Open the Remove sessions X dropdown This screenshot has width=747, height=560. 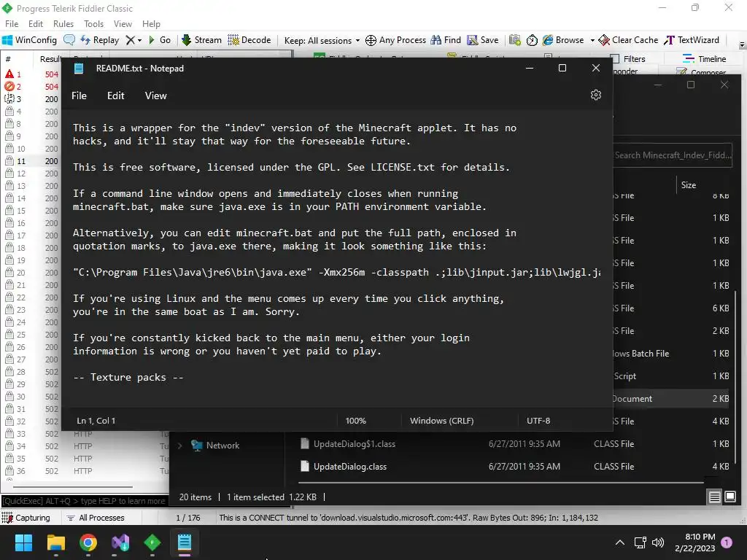(x=134, y=40)
